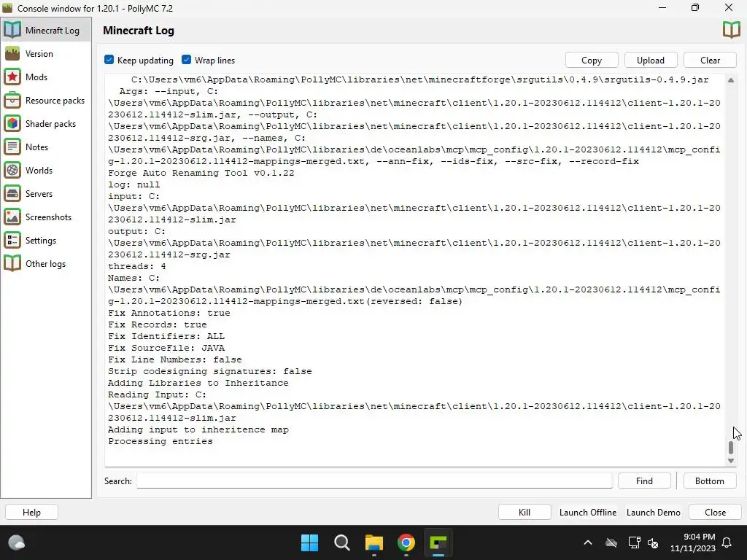Click the muted volume tray icon
Screen dimensions: 747x560
pyautogui.click(x=653, y=542)
